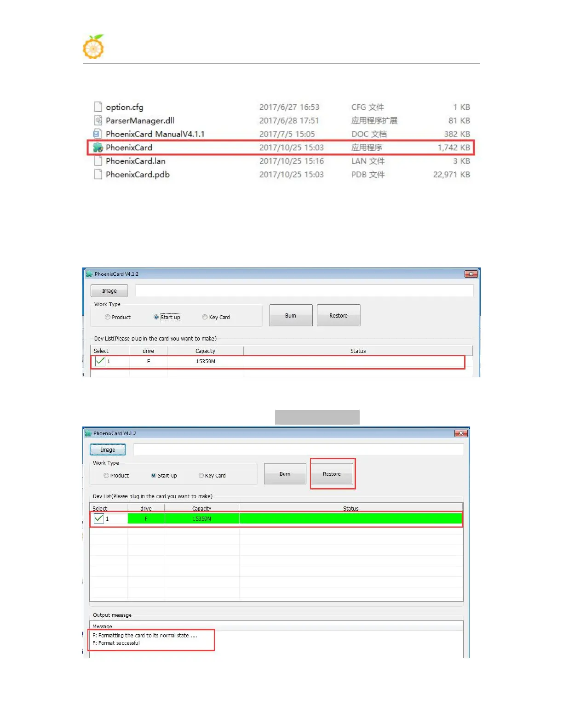The image size is (563, 728).
Task: Toggle drive 1 checkbox in upper window
Action: point(100,361)
